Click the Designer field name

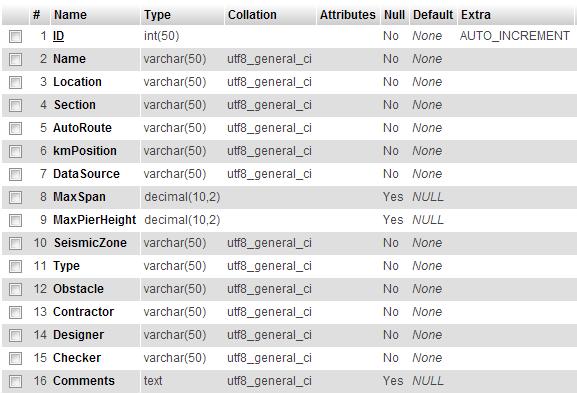(78, 335)
